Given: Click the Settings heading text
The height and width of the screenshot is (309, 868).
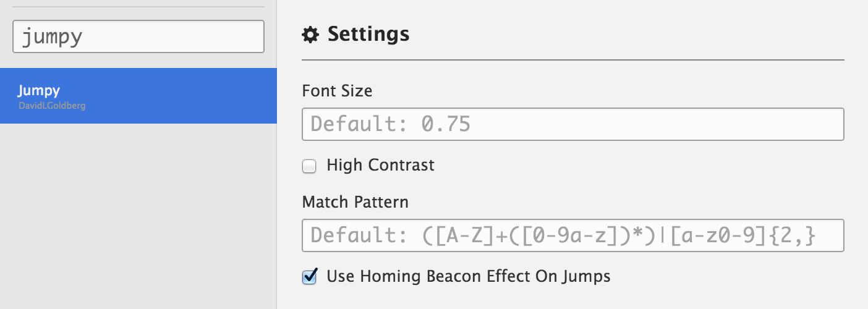Looking at the screenshot, I should click(368, 34).
